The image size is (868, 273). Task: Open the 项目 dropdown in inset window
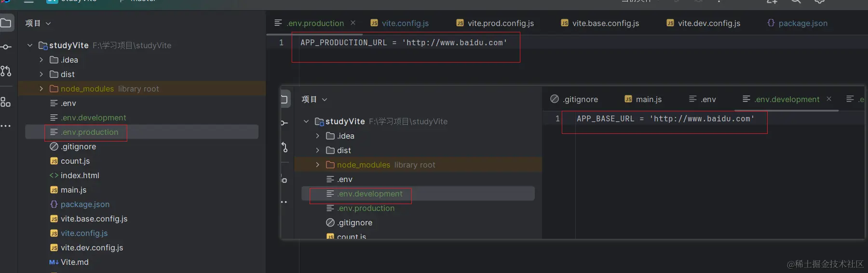click(314, 99)
